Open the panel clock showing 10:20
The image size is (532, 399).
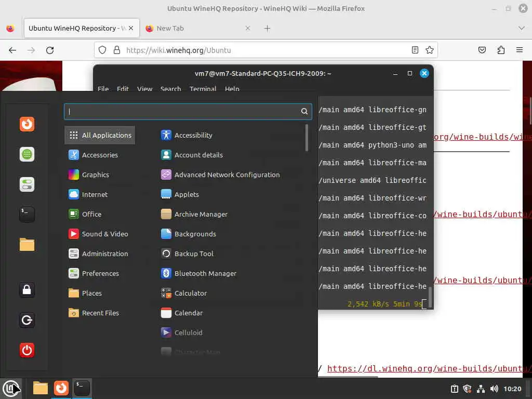point(512,389)
